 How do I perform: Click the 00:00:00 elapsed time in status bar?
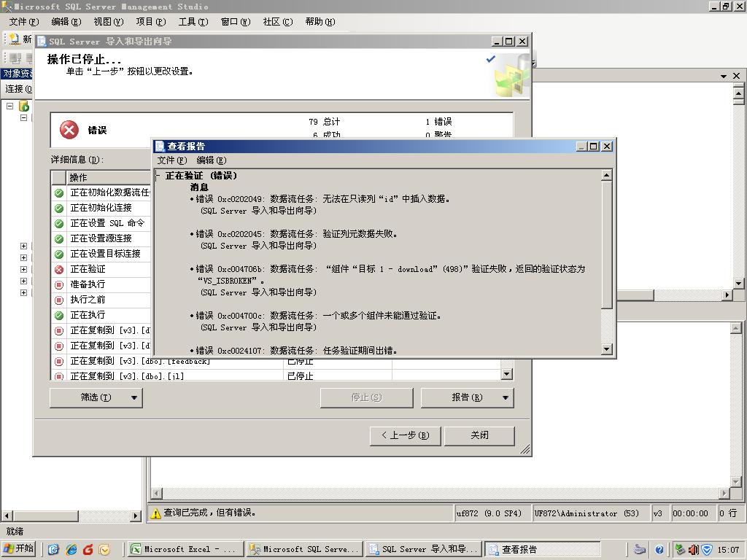click(x=690, y=513)
